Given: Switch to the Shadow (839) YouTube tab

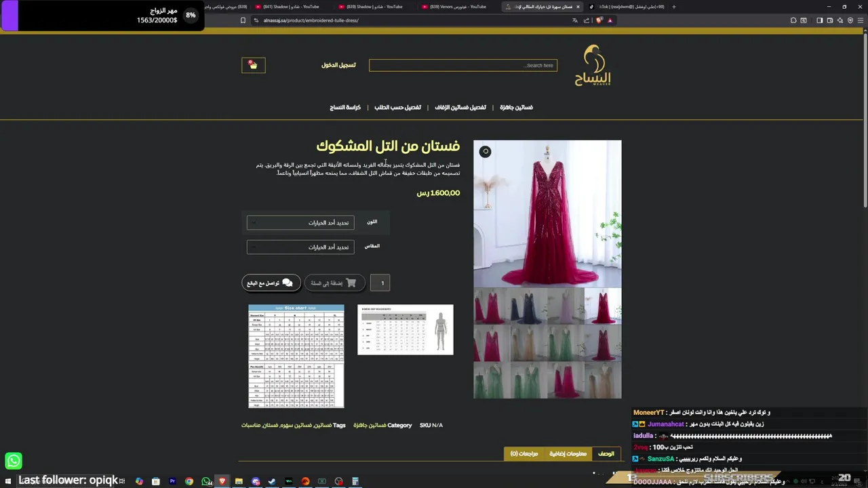Looking at the screenshot, I should pyautogui.click(x=375, y=7).
